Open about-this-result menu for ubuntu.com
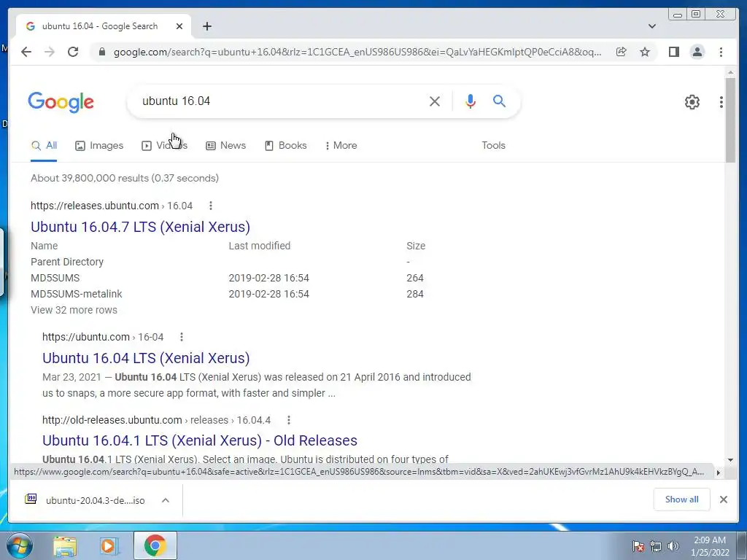This screenshot has width=747, height=560. (182, 337)
